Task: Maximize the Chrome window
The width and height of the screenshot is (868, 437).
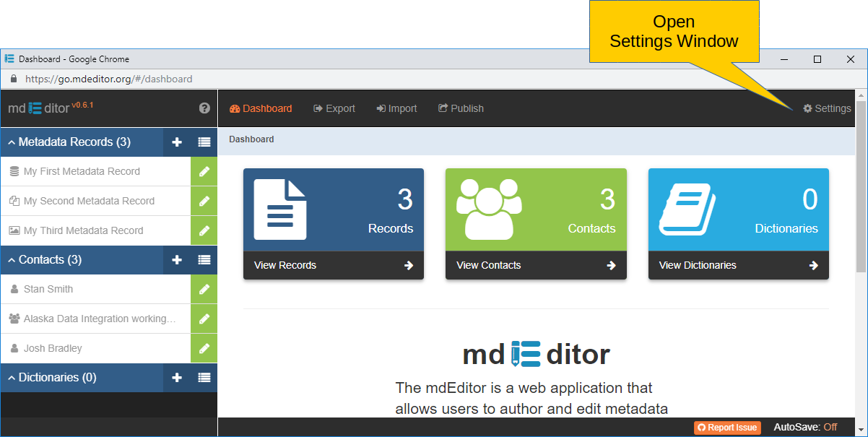Action: click(x=817, y=59)
